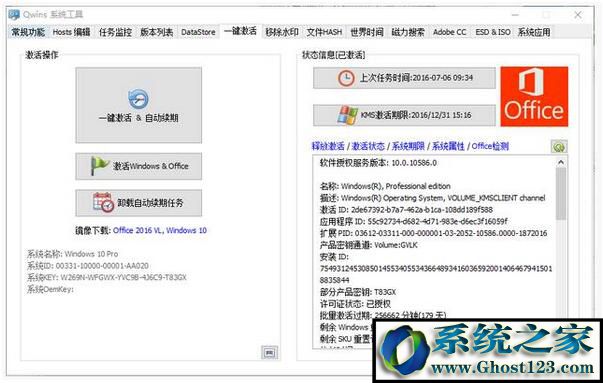Open the ESD & ISO tab

click(493, 32)
